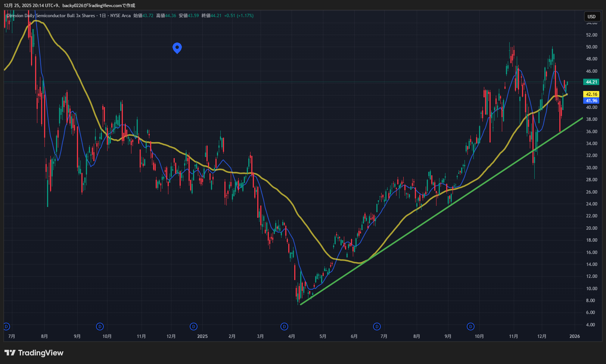Open the USD currency selector
The width and height of the screenshot is (606, 364).
(x=591, y=16)
